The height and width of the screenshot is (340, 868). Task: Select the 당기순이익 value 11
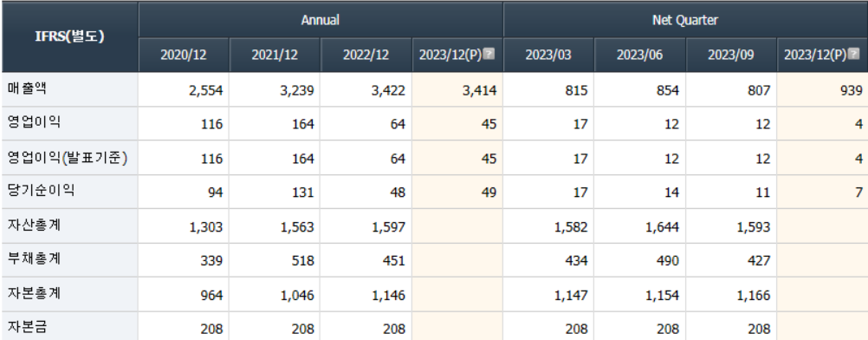point(763,193)
